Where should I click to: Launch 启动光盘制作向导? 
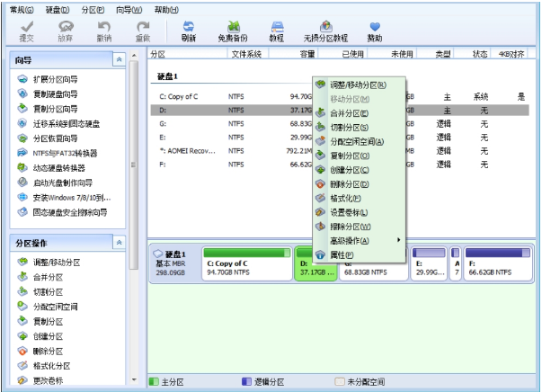coord(55,183)
